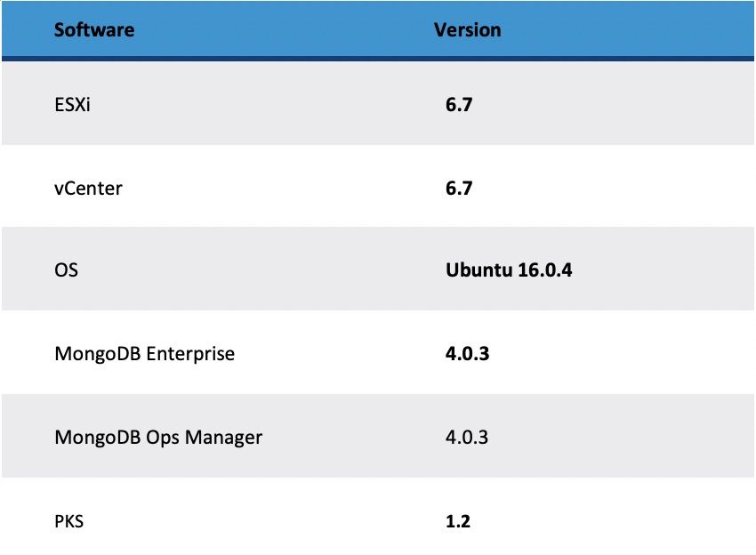Click vCenter version value 6.7
This screenshot has width=756, height=555.
pyautogui.click(x=457, y=188)
